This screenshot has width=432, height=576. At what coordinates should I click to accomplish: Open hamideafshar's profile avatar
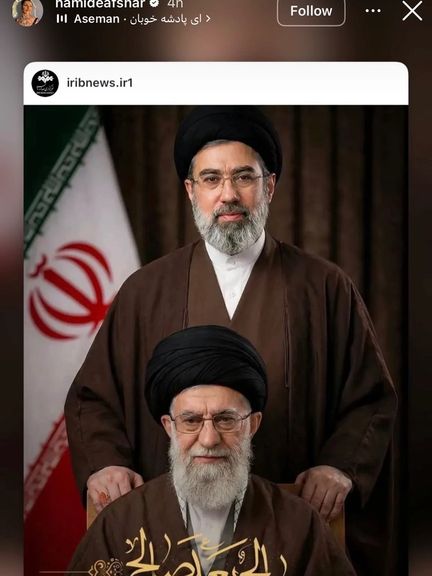tap(28, 12)
